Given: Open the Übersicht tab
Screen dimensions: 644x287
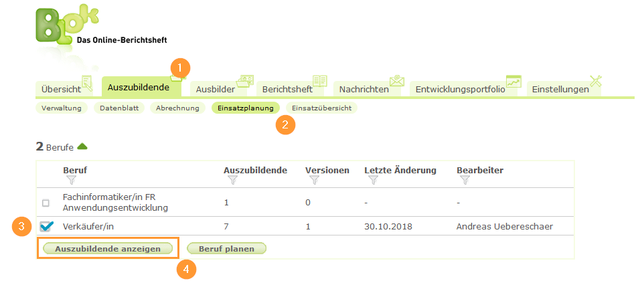Looking at the screenshot, I should pyautogui.click(x=61, y=89).
